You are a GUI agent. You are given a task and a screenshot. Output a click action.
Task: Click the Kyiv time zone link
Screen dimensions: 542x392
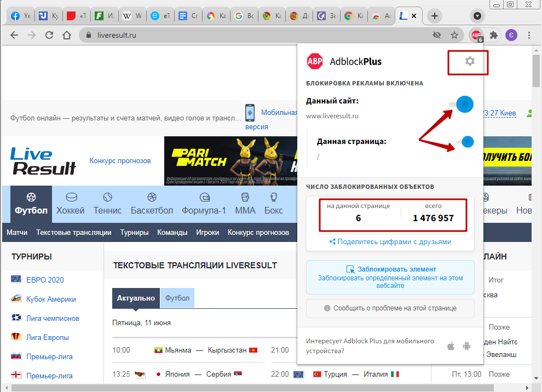coord(499,113)
